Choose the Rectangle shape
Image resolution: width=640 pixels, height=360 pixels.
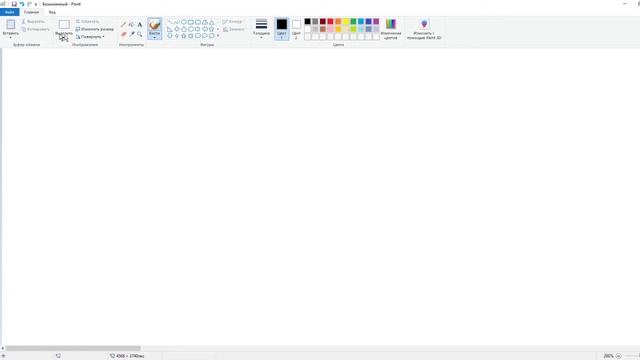click(191, 22)
